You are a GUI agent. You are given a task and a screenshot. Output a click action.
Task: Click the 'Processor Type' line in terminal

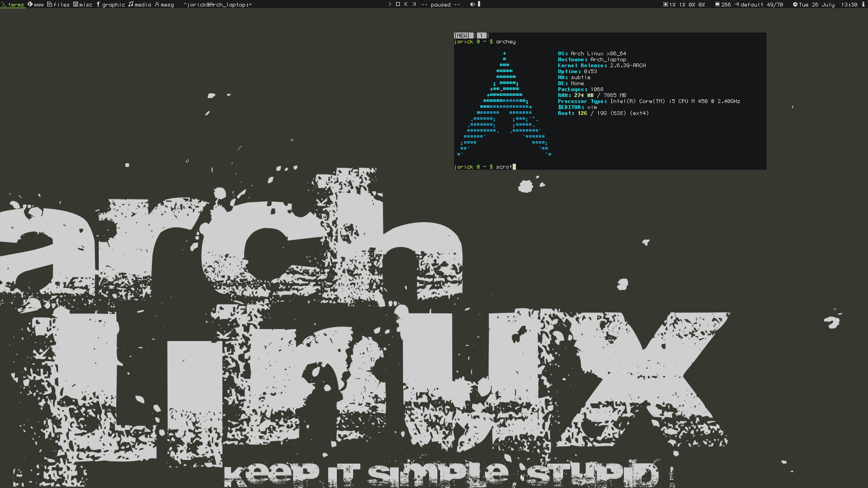[x=649, y=101]
